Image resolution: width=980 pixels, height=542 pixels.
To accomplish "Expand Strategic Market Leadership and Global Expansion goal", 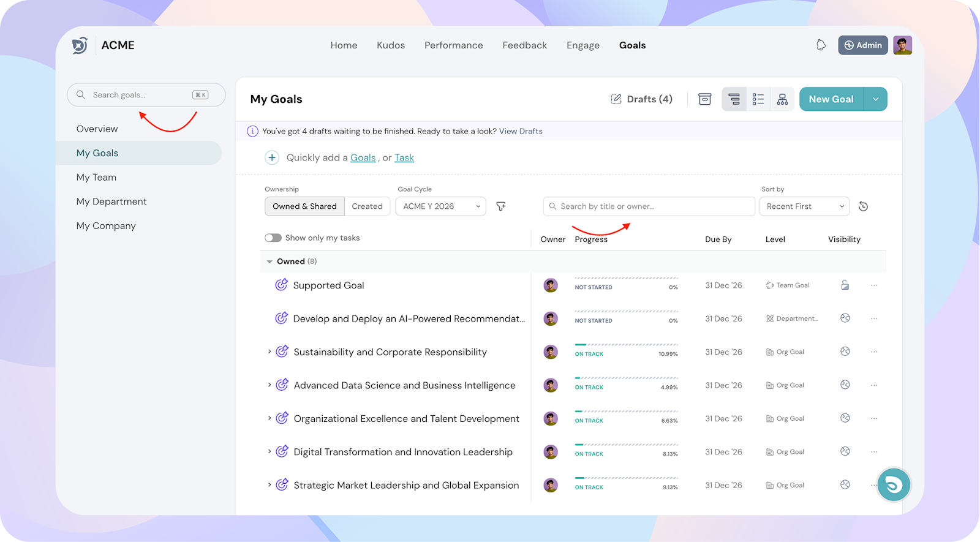I will coord(269,485).
